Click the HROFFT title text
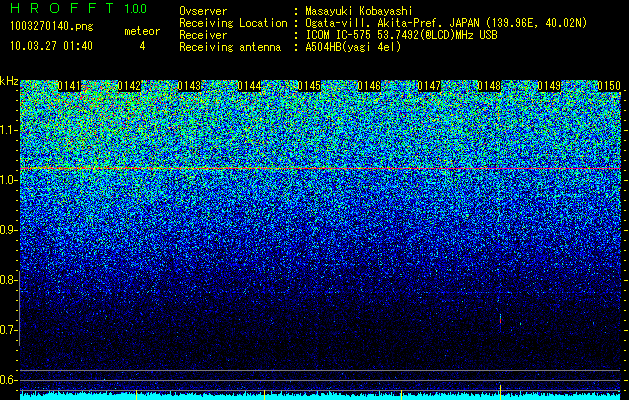The width and height of the screenshot is (629, 400). coord(62,8)
